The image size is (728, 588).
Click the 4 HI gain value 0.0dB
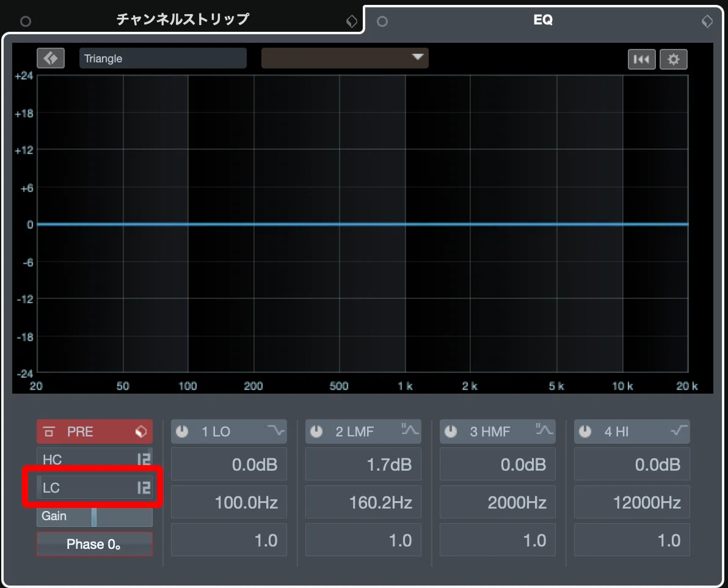coord(632,464)
